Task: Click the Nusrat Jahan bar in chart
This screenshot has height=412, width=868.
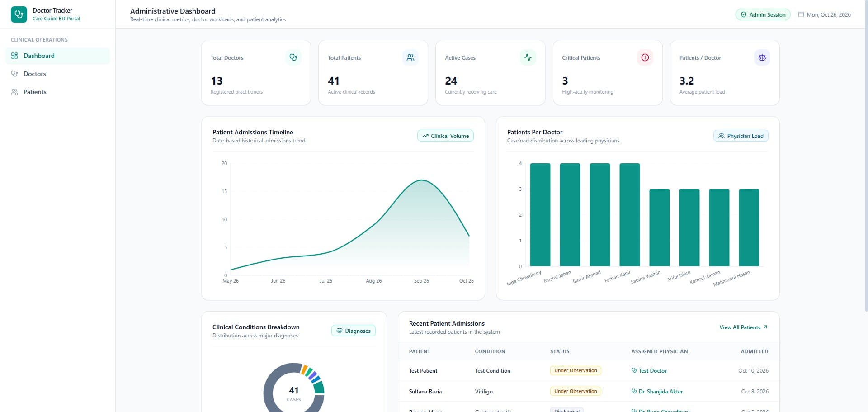Action: point(570,214)
